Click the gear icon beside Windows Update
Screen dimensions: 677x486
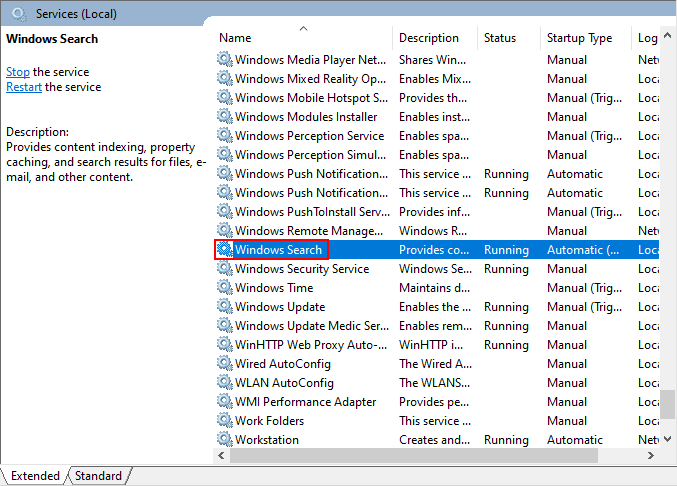click(x=225, y=306)
